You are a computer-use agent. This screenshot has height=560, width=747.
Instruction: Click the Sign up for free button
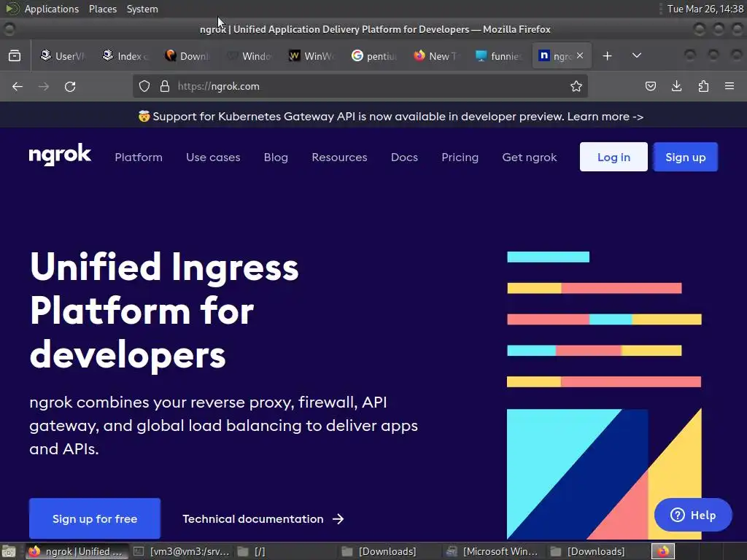[95, 518]
